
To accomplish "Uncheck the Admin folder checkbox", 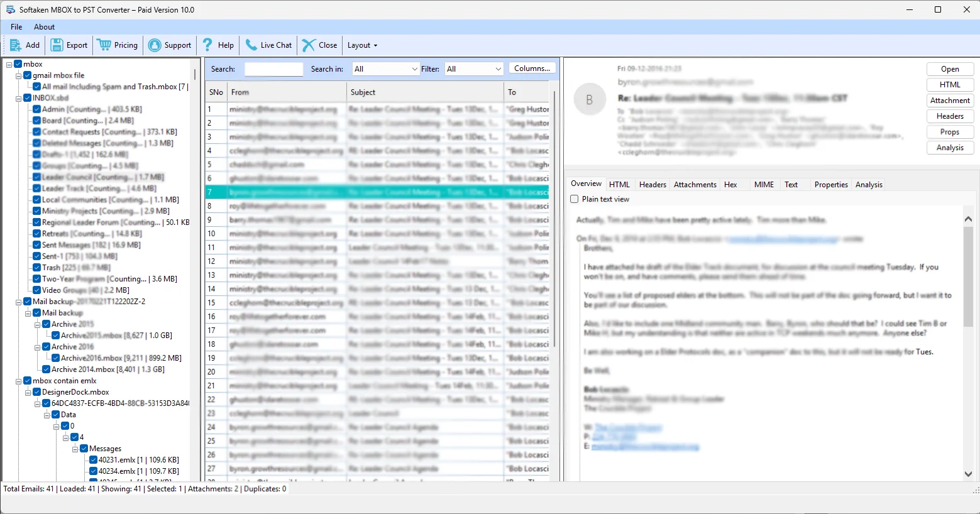I will [37, 109].
